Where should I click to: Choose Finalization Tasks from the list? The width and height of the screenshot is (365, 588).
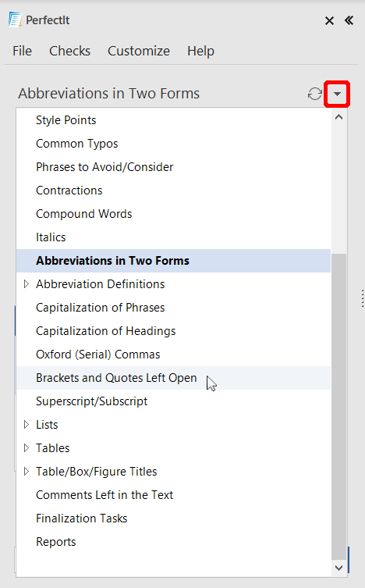[173, 519]
